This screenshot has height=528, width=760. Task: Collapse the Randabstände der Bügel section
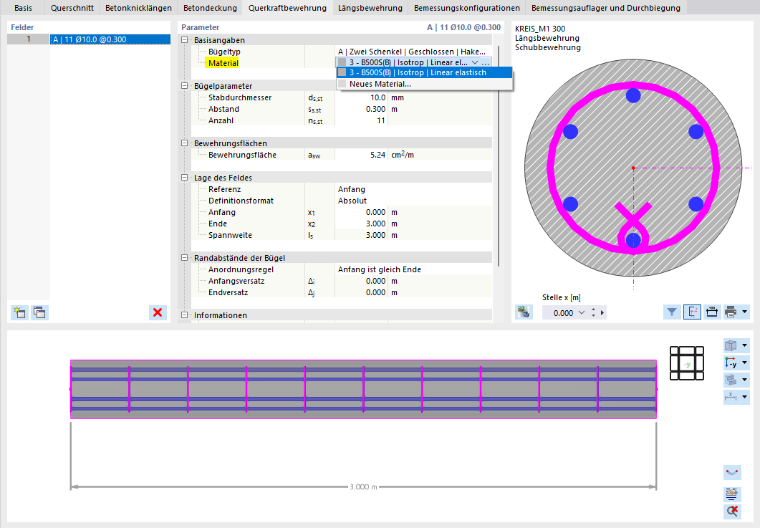click(185, 258)
